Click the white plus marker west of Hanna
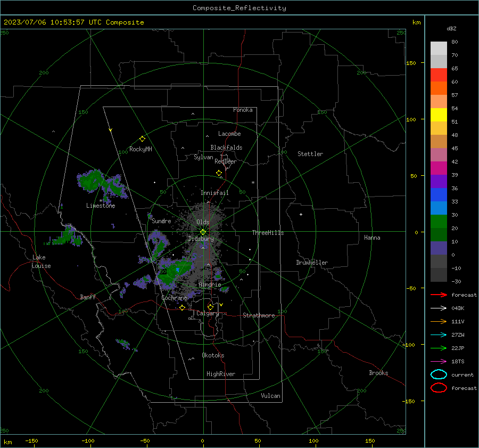Image resolution: width=479 pixels, height=448 pixels. [x=301, y=214]
